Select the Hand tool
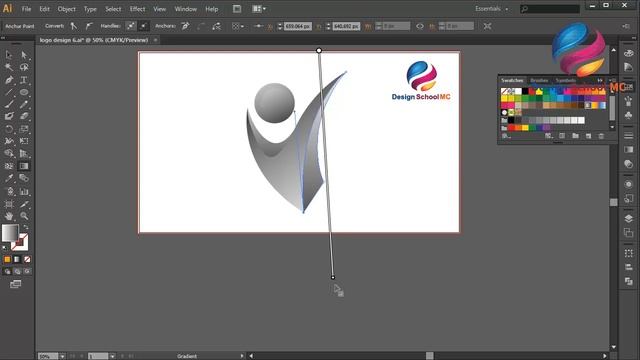Screen dimensions: 640x360 point(9,216)
